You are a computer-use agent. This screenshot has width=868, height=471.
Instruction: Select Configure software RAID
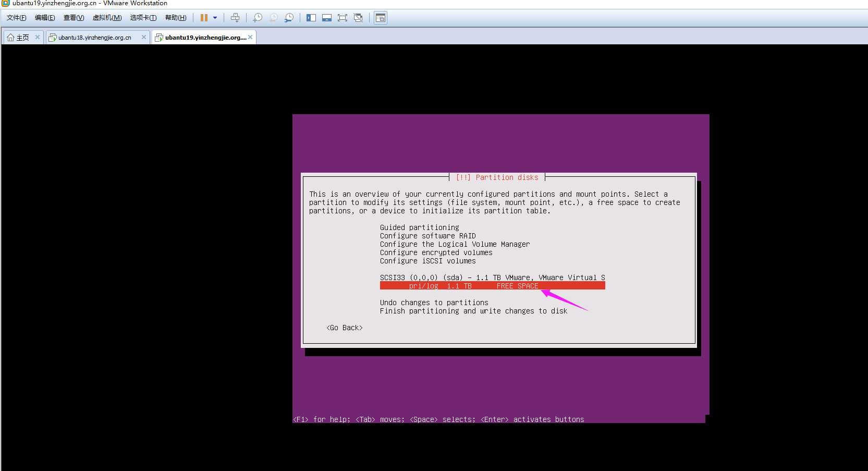click(427, 236)
